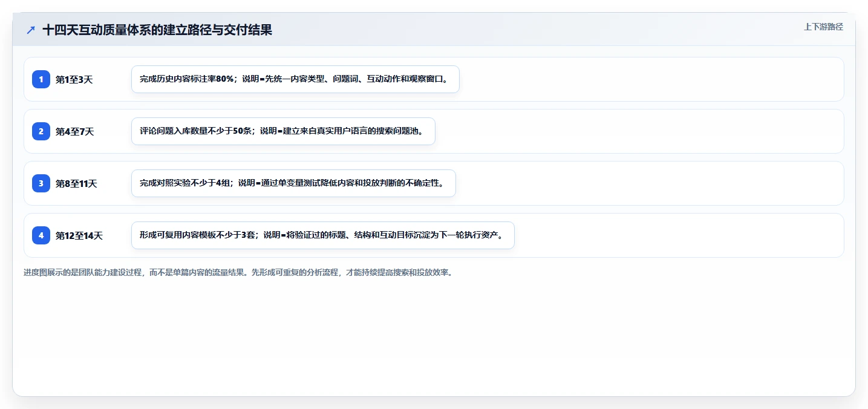The image size is (868, 409).
Task: Select the 第1至3天 label
Action: point(74,79)
